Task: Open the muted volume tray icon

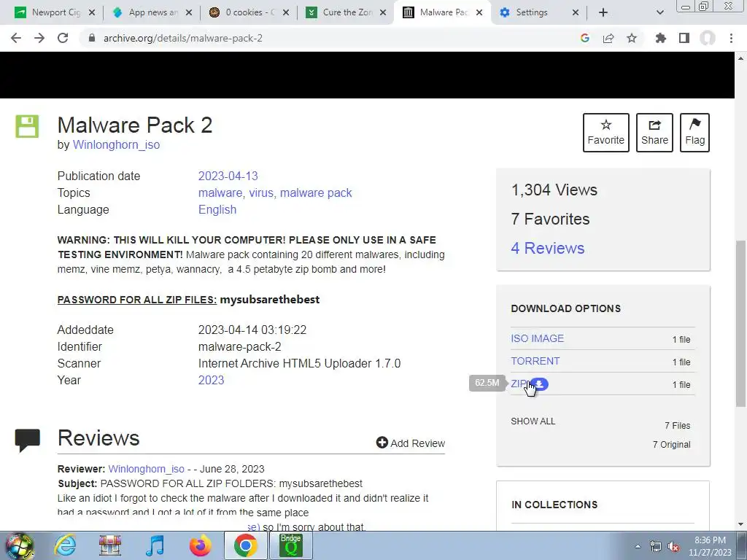Action: coord(673,546)
